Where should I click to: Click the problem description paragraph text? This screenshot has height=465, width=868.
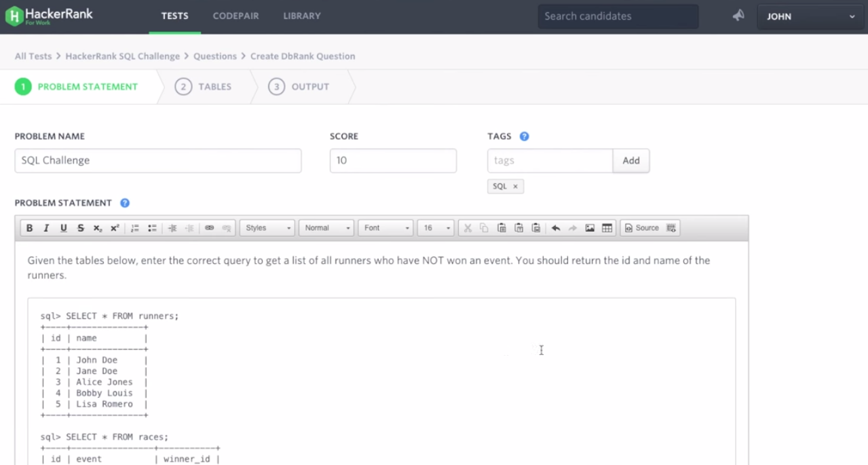(x=369, y=267)
